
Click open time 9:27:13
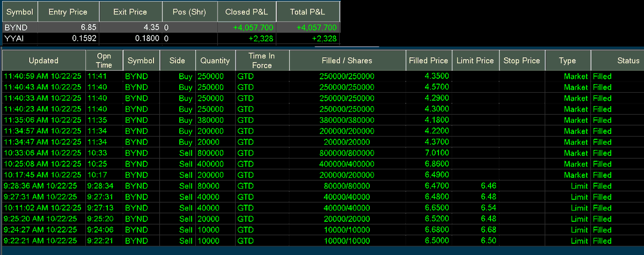click(x=101, y=208)
